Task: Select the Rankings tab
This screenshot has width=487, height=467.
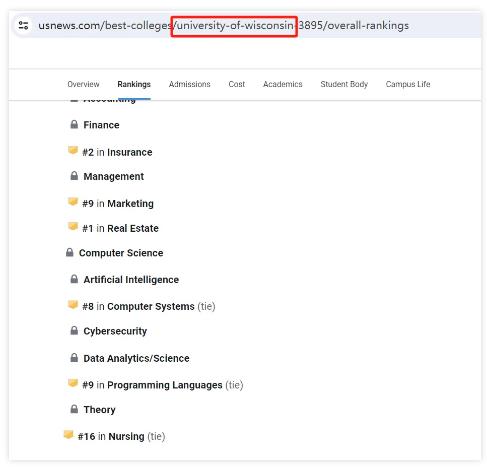Action: tap(134, 84)
